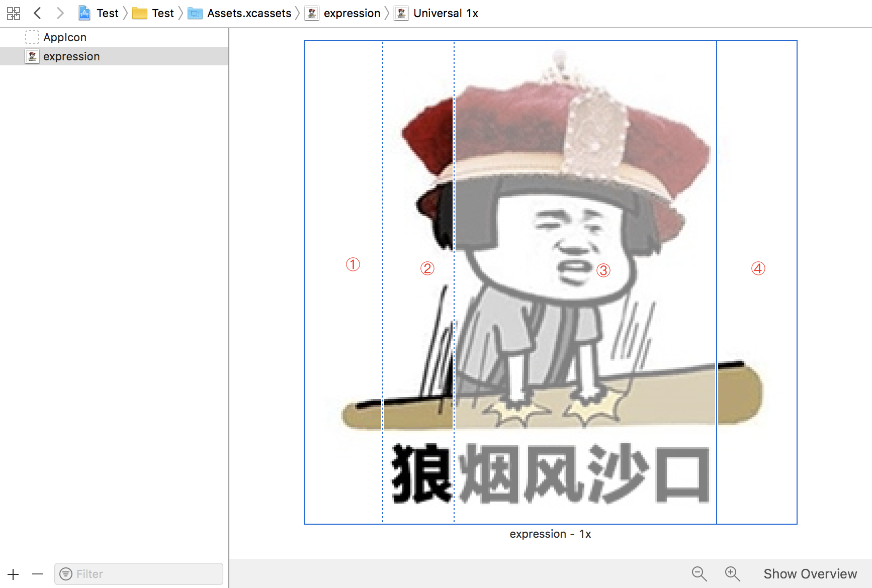Select the Test folder breadcrumb
Image resolution: width=872 pixels, height=588 pixels.
pyautogui.click(x=163, y=13)
